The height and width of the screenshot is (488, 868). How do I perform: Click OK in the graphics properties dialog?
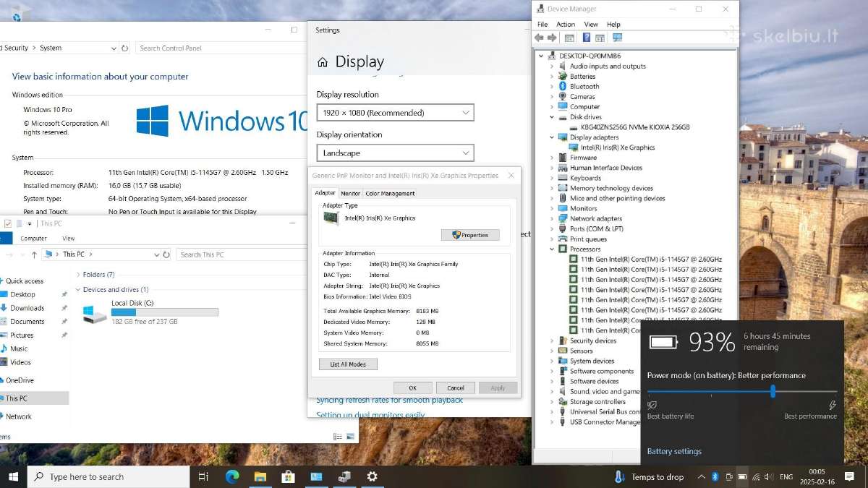point(412,388)
